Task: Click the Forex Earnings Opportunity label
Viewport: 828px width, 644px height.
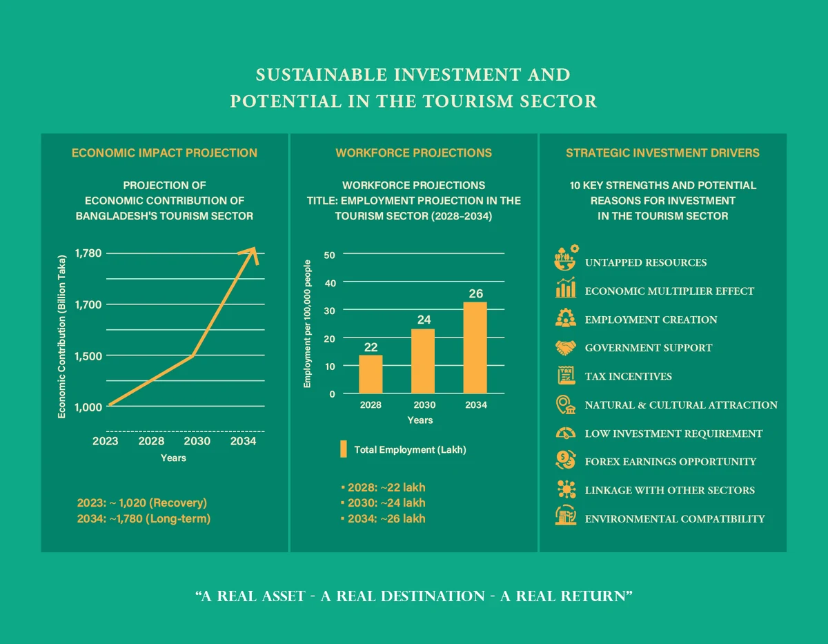Action: (x=671, y=462)
